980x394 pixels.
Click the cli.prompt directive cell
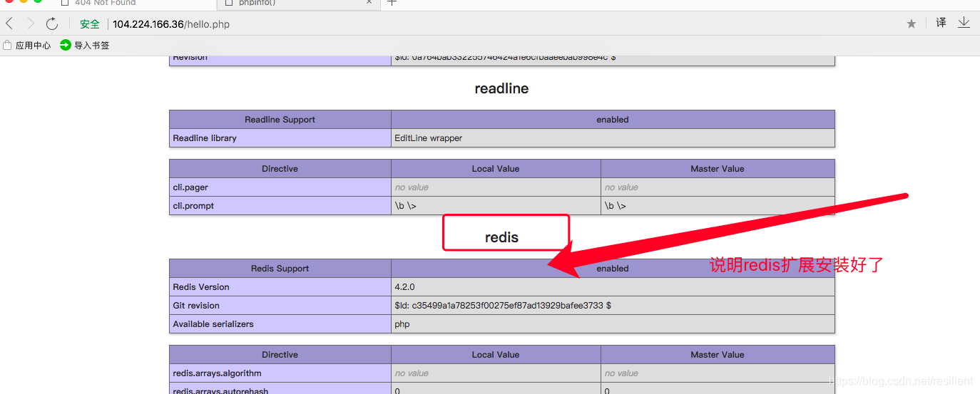tap(280, 206)
